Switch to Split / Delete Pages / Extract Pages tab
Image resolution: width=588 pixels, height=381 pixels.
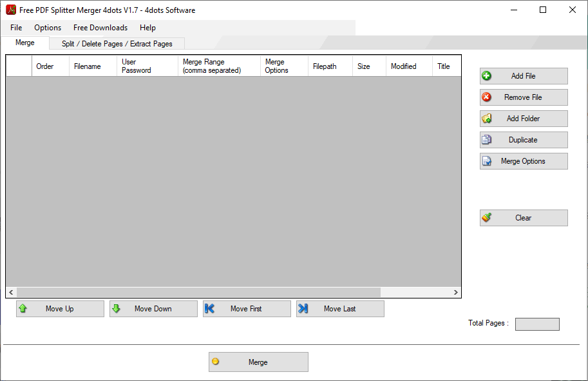coord(117,44)
